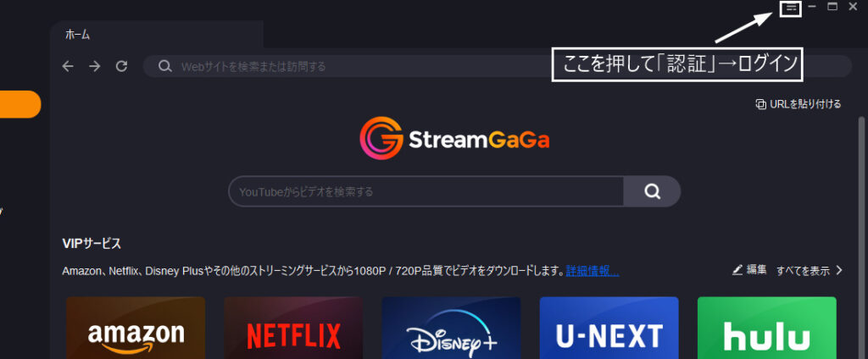This screenshot has width=868, height=359.
Task: Click the VIPサービス heading
Action: point(92,243)
